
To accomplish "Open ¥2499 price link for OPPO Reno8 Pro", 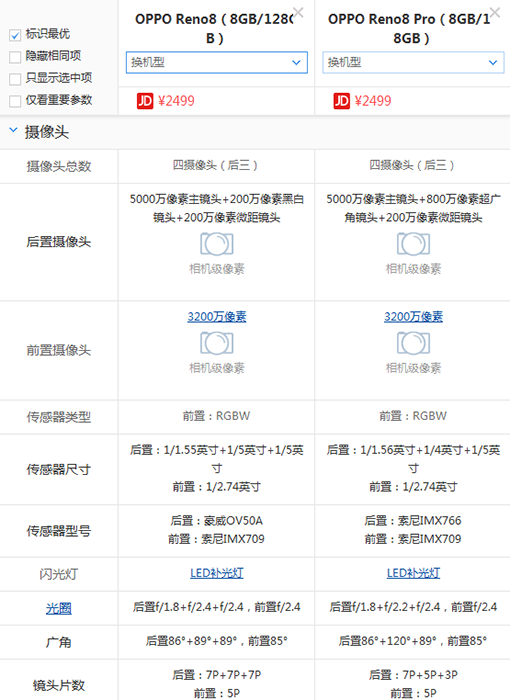I will point(373,101).
